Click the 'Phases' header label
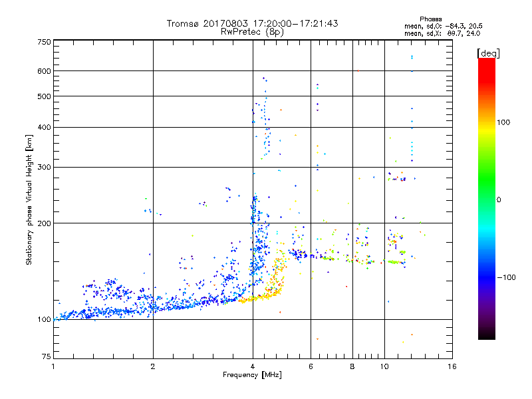This screenshot has height=399, width=532. pos(430,19)
